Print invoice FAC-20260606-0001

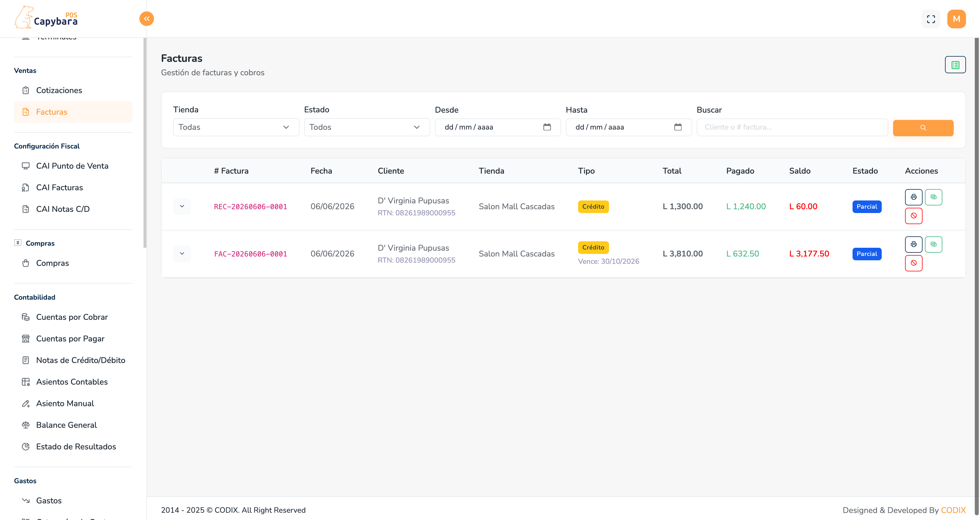914,245
